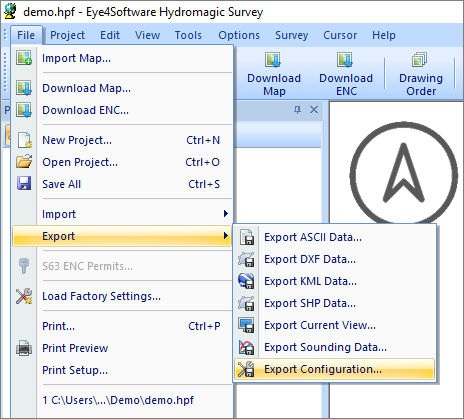This screenshot has width=464, height=419.
Task: Open the Help menu
Action: coord(384,35)
